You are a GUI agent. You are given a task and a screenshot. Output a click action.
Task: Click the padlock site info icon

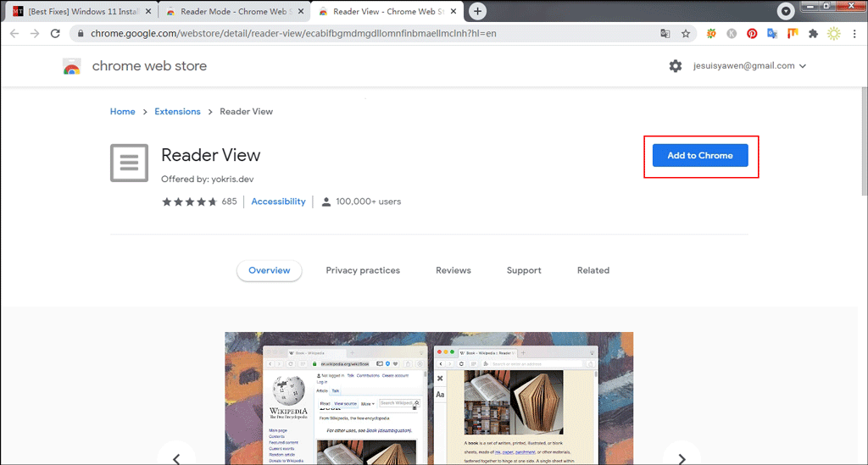click(x=81, y=34)
